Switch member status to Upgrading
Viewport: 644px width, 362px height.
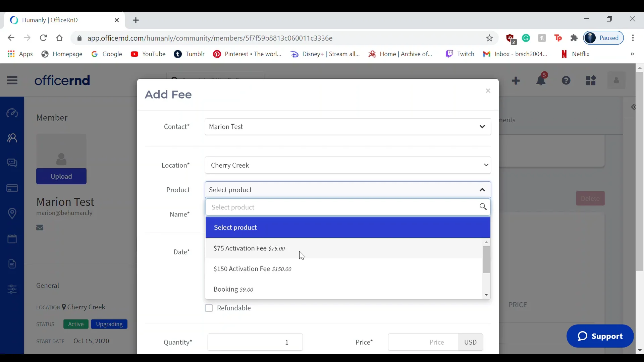[109, 324]
